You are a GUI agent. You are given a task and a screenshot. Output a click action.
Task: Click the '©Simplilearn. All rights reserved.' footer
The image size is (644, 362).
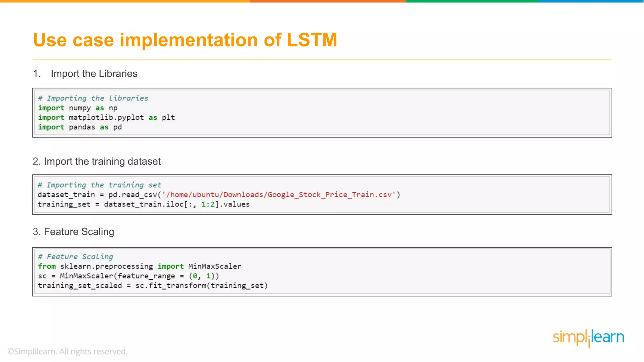(68, 351)
